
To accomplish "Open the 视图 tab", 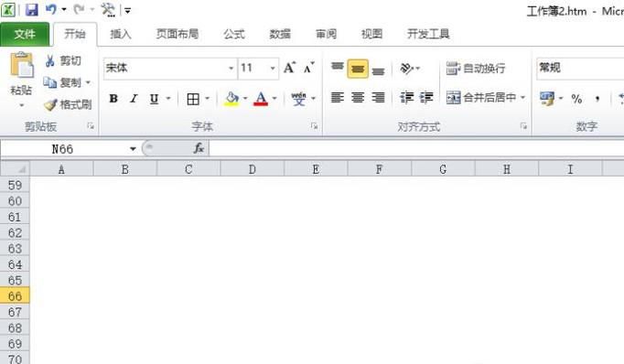I will click(371, 34).
